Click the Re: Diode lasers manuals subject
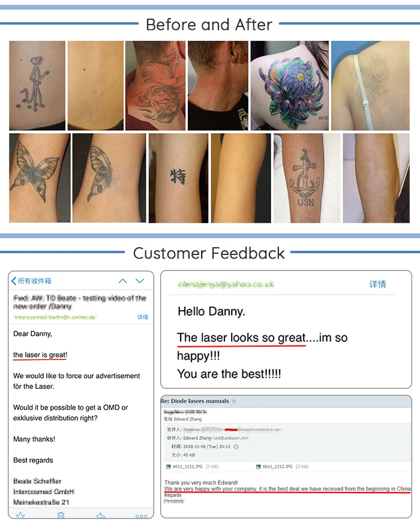Image resolution: width=420 pixels, height=525 pixels. 195,401
